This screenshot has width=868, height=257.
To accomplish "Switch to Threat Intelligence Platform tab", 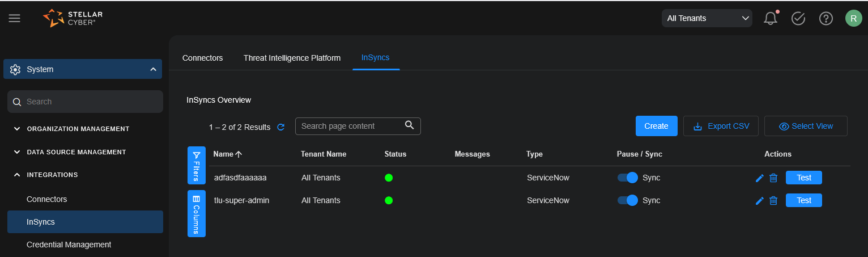I will coord(292,58).
